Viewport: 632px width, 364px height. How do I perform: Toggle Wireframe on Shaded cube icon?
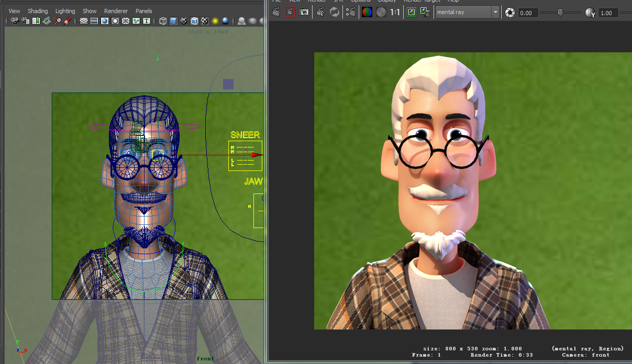194,21
